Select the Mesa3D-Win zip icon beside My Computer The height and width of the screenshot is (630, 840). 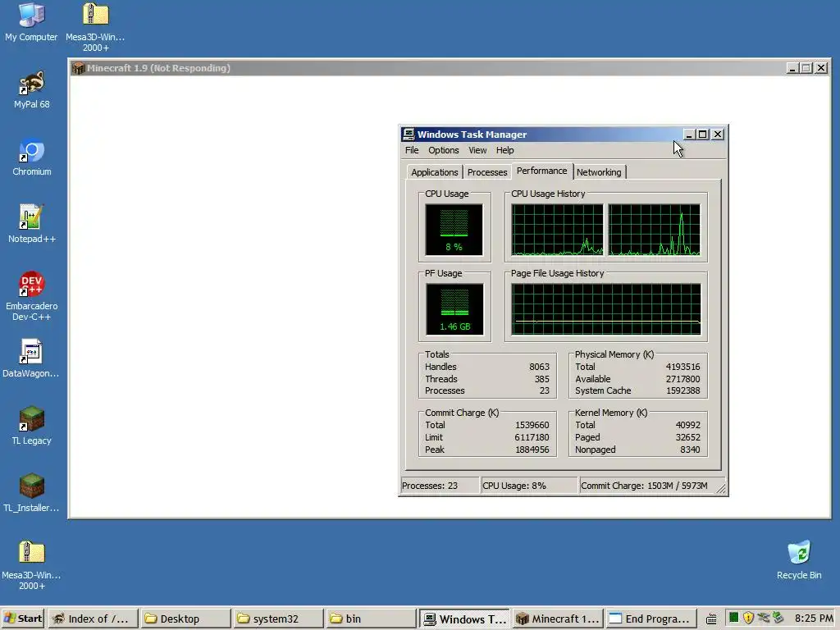pyautogui.click(x=95, y=25)
